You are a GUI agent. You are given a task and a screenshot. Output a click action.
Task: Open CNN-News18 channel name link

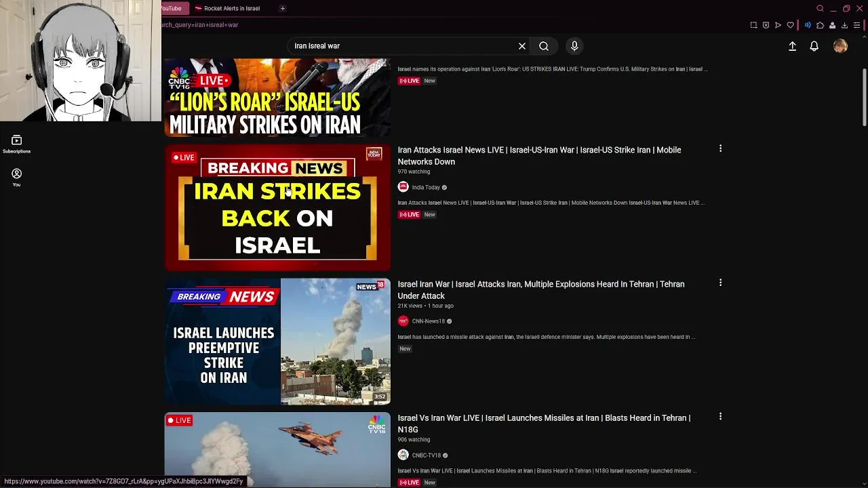[428, 321]
